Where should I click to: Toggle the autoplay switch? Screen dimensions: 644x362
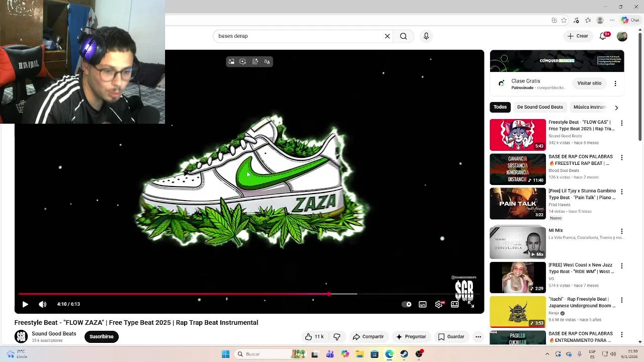407,304
